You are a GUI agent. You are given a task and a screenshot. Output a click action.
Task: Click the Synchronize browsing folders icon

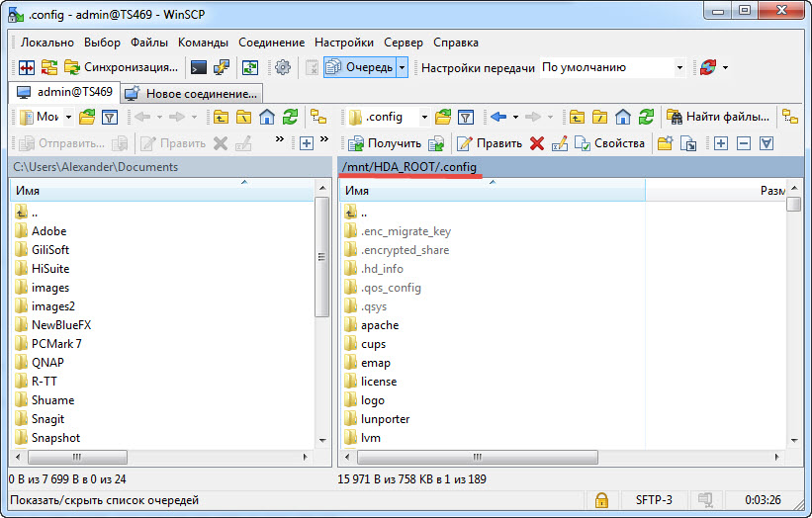click(49, 67)
